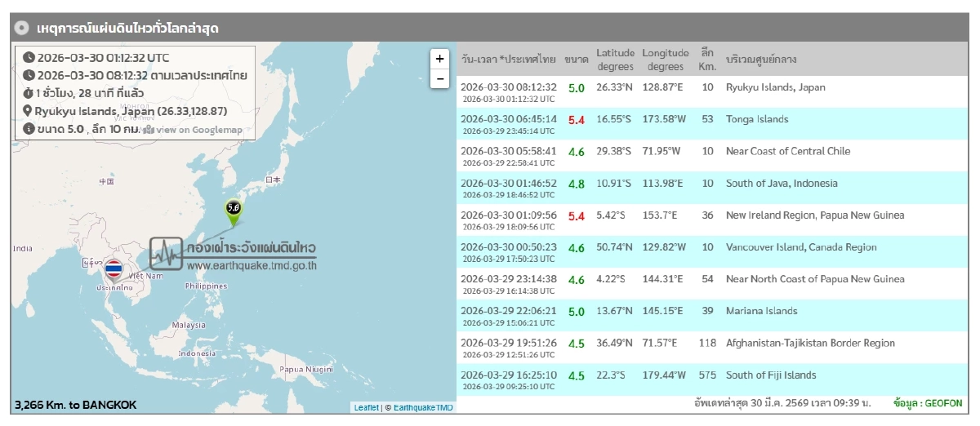The width and height of the screenshot is (980, 426).
Task: Click the ขนาด magnitude column header
Action: (x=576, y=60)
